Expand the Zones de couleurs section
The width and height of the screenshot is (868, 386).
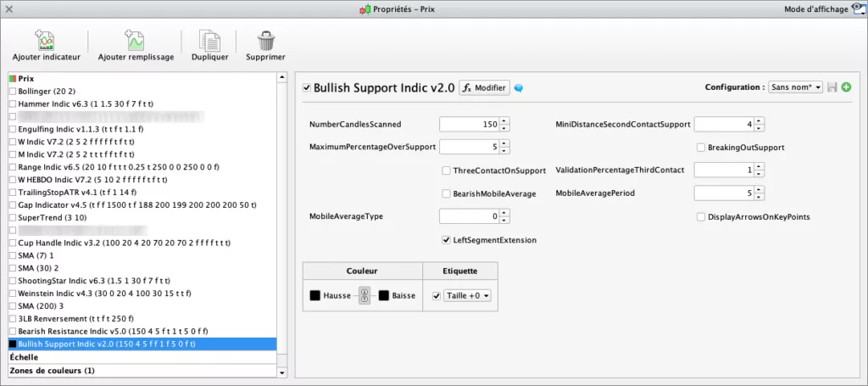click(x=51, y=371)
